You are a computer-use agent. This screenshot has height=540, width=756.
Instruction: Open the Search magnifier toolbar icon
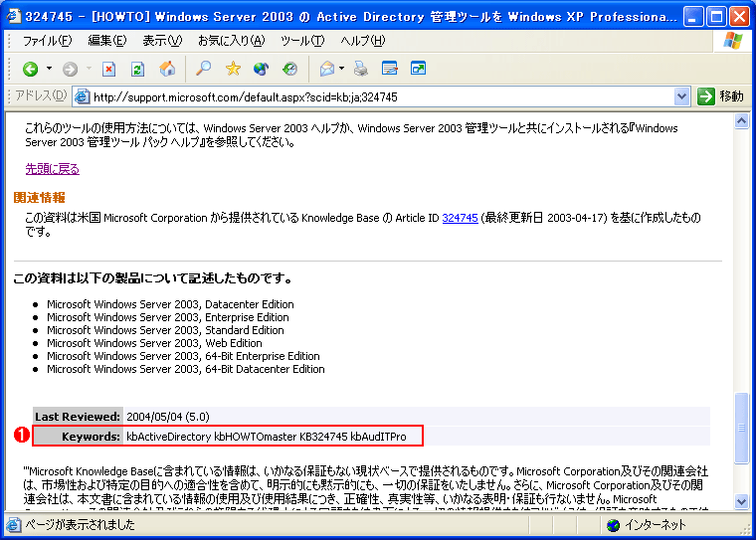point(204,69)
